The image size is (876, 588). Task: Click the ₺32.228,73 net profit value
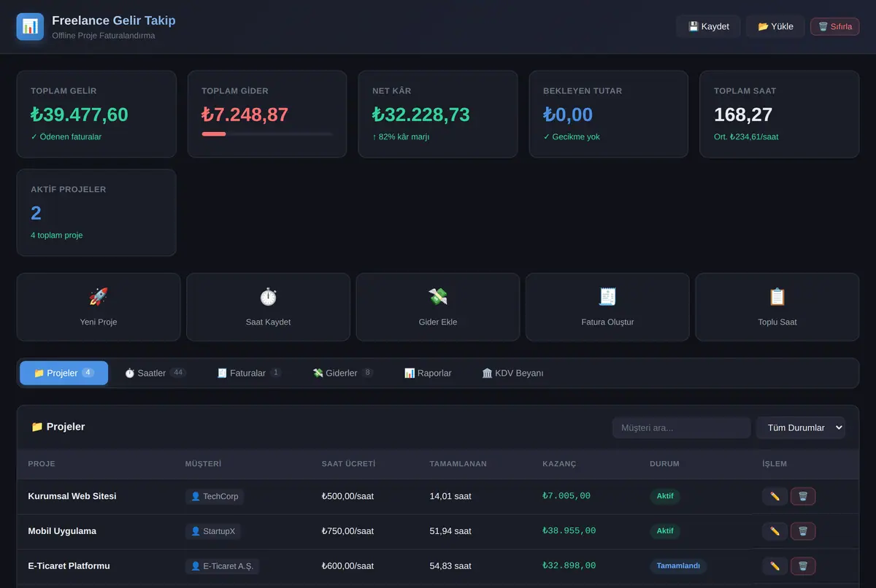click(421, 115)
